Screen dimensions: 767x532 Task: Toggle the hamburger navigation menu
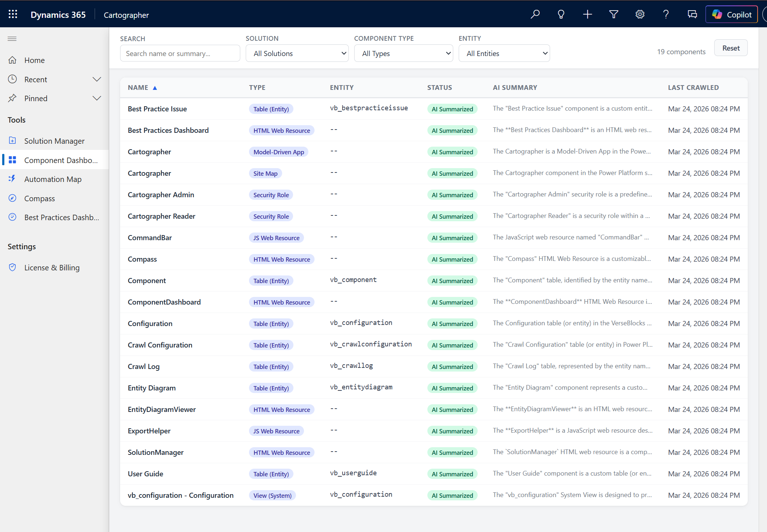click(12, 39)
